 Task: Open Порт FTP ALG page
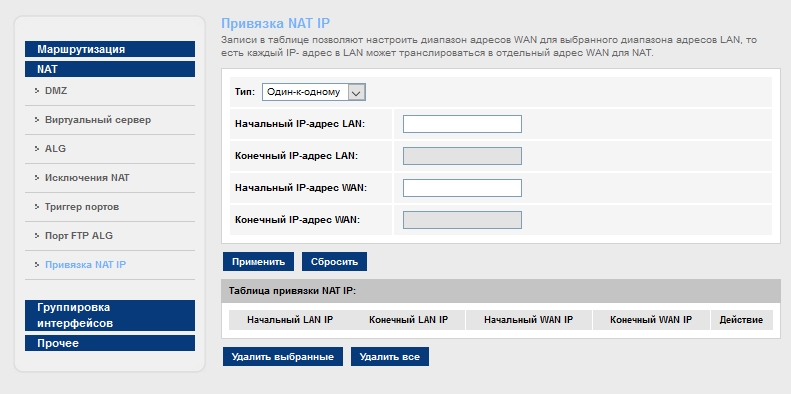click(x=79, y=236)
